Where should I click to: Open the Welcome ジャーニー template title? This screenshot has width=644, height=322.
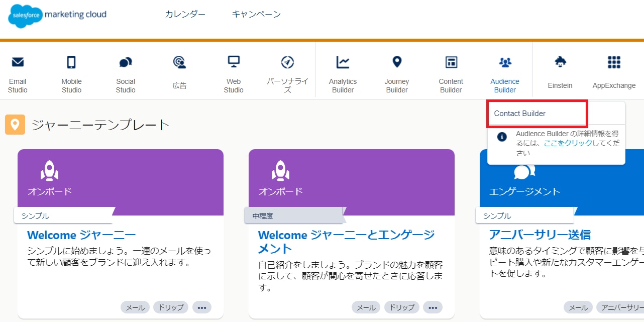coord(81,235)
